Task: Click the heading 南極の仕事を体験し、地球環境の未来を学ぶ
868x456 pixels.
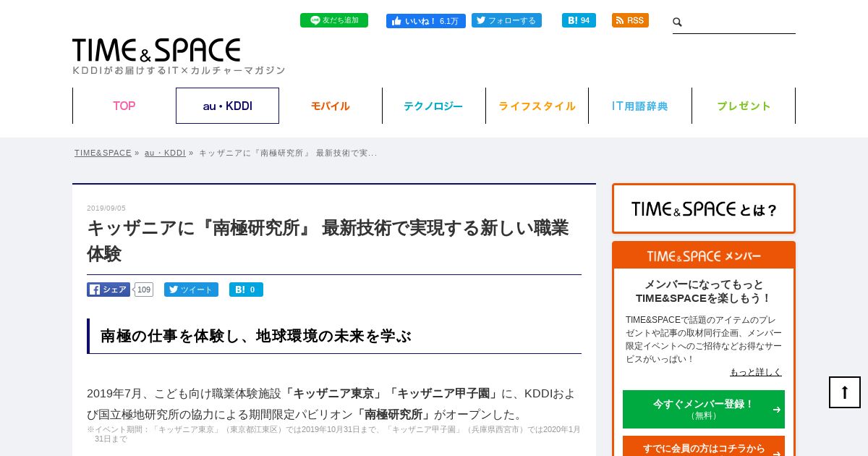Action: pos(255,336)
